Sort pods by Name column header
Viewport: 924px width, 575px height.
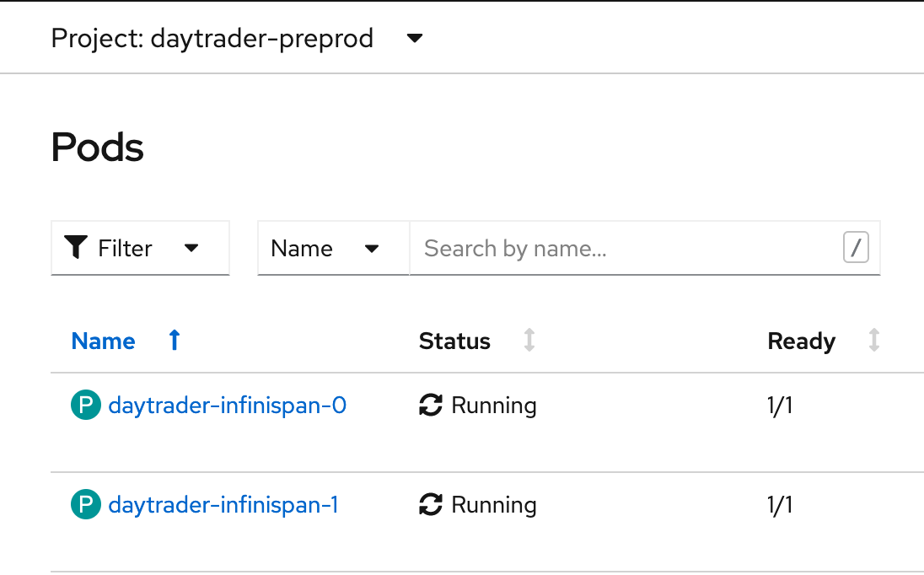[103, 341]
